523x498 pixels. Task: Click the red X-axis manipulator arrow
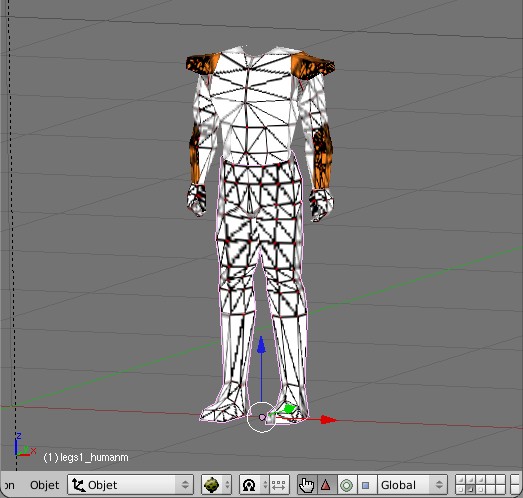click(328, 420)
